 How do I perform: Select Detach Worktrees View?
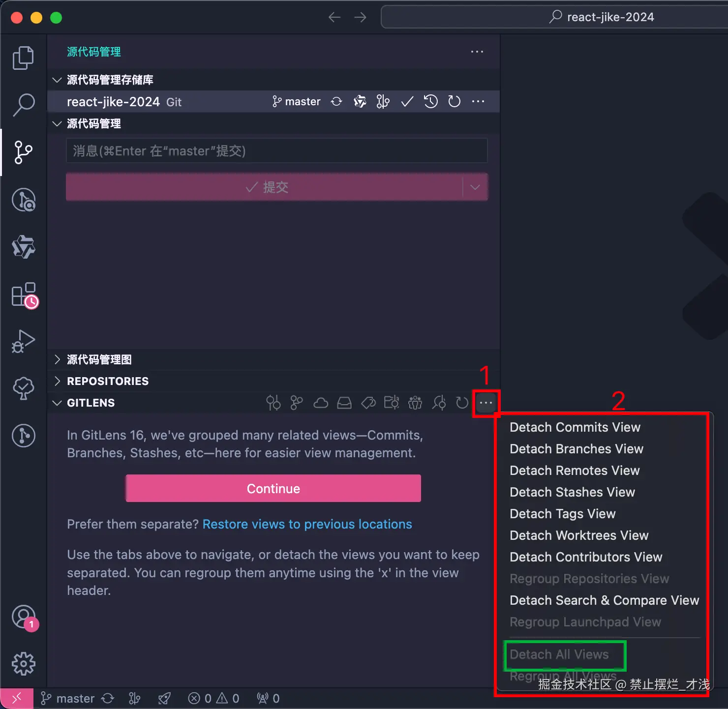coord(579,535)
